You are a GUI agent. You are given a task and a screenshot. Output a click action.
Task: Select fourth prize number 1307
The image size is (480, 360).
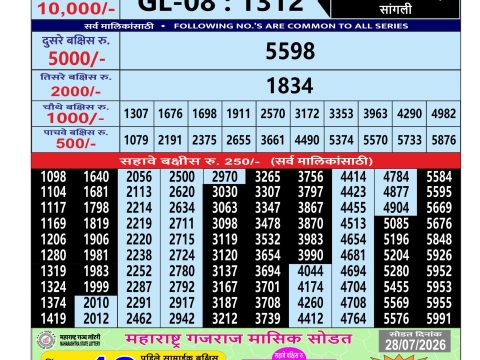pyautogui.click(x=136, y=114)
